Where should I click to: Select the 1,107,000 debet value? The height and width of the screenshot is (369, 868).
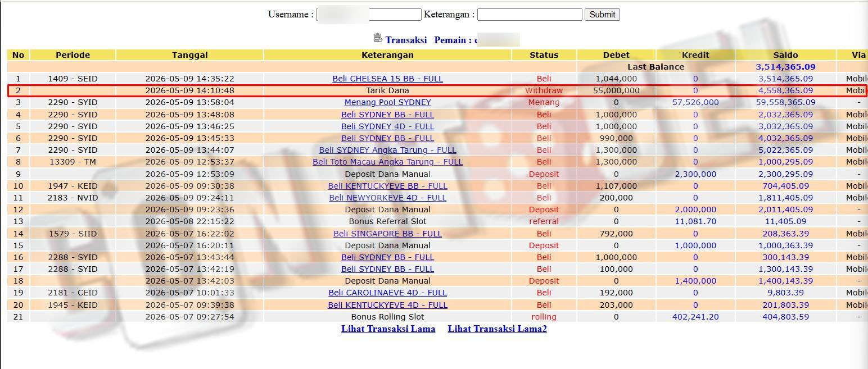pyautogui.click(x=616, y=186)
